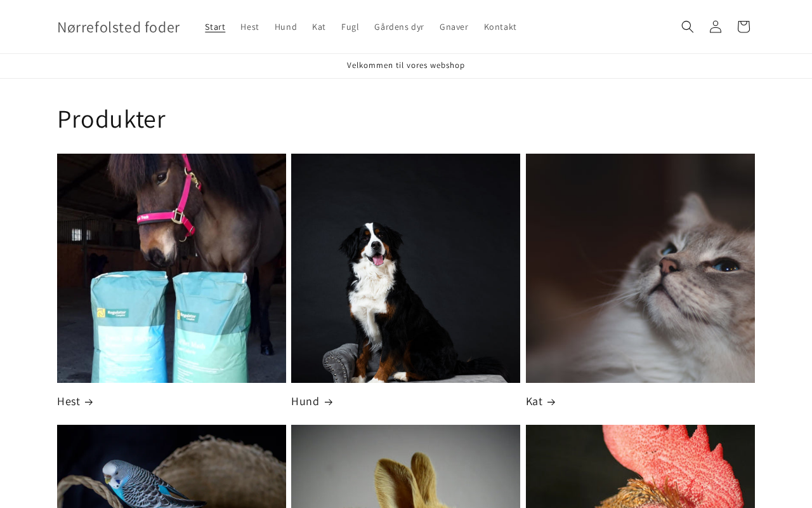Select Hest in the navigation bar
812x508 pixels.
(250, 27)
